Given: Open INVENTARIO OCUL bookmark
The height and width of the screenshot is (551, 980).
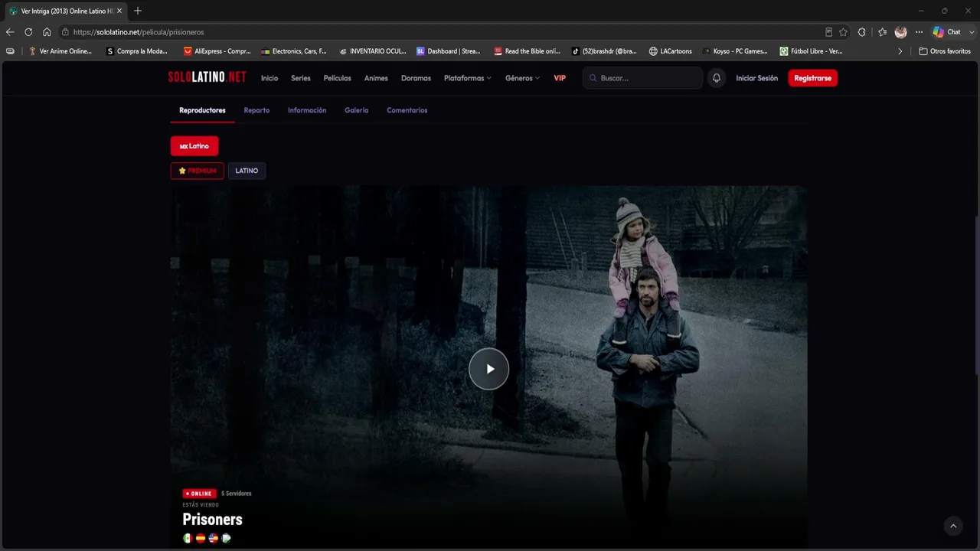Looking at the screenshot, I should [372, 51].
